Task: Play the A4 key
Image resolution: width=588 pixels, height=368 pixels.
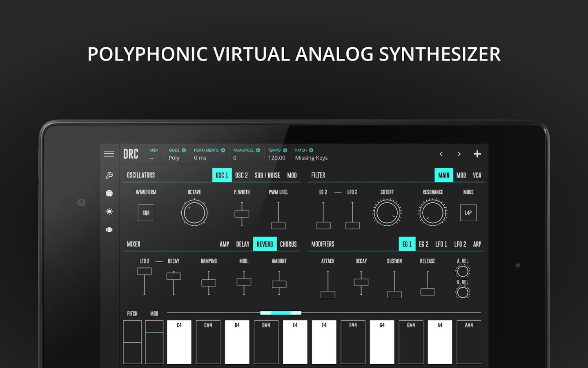Action: [x=440, y=342]
